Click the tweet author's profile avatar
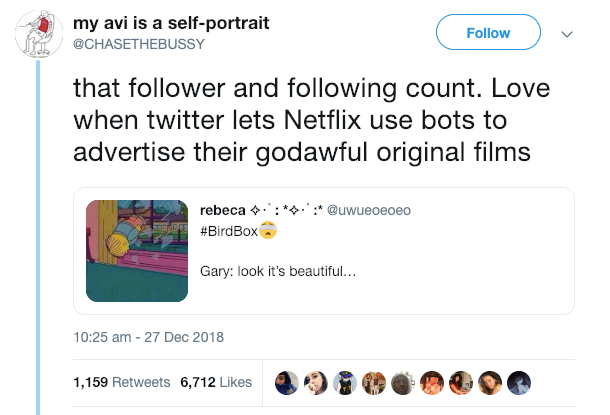Image resolution: width=610 pixels, height=415 pixels. (x=39, y=37)
